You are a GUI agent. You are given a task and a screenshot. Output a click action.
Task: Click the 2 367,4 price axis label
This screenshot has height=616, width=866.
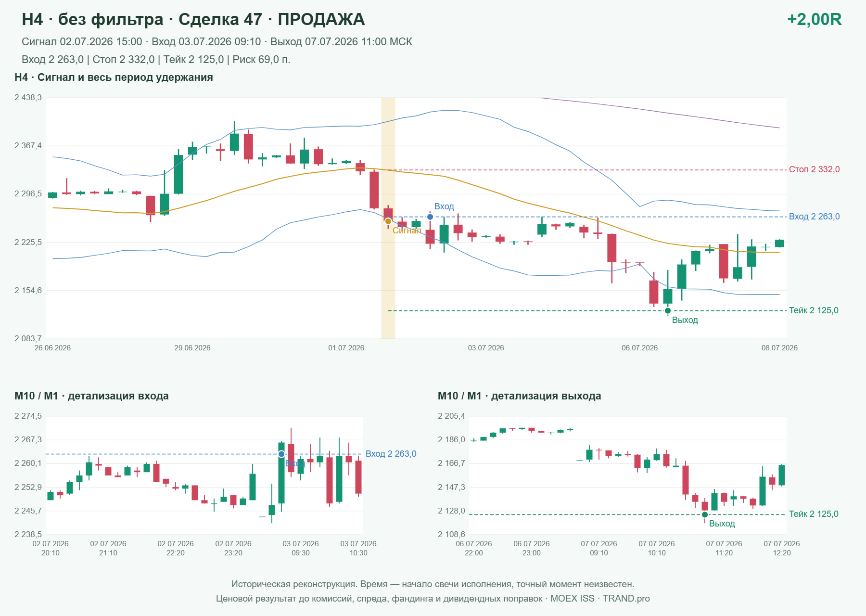click(28, 146)
